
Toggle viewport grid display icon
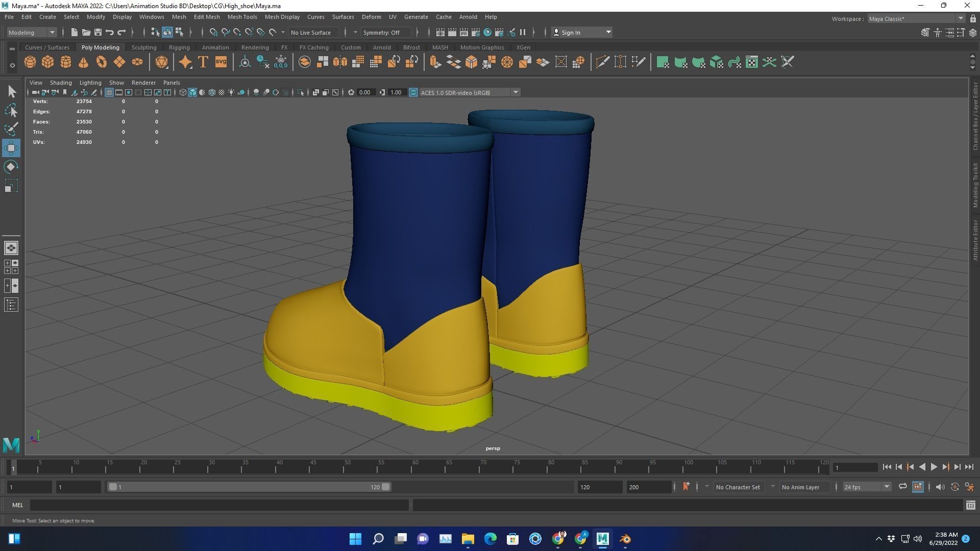[109, 92]
